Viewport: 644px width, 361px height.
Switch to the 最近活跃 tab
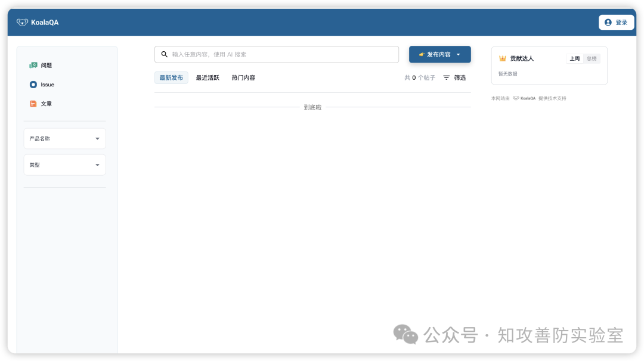[207, 77]
